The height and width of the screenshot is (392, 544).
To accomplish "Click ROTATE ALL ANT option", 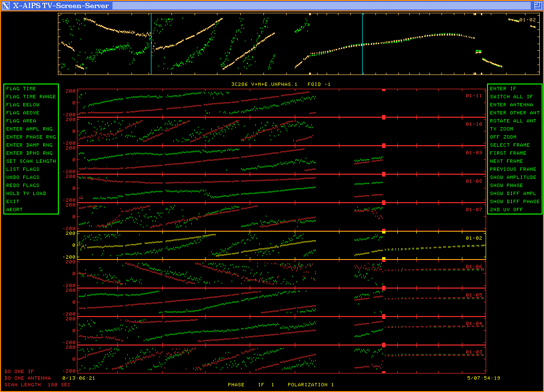I will [513, 121].
